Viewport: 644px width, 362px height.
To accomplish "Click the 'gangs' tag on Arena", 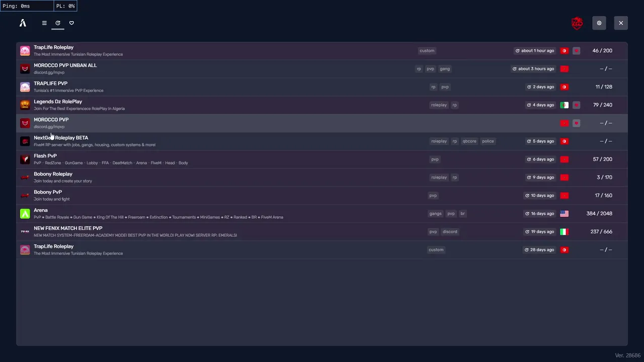I will click(436, 214).
